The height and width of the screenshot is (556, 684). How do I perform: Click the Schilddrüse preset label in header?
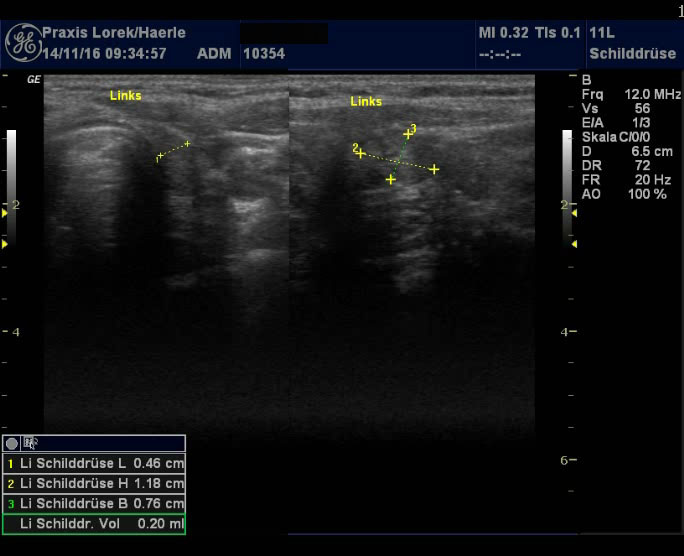635,53
